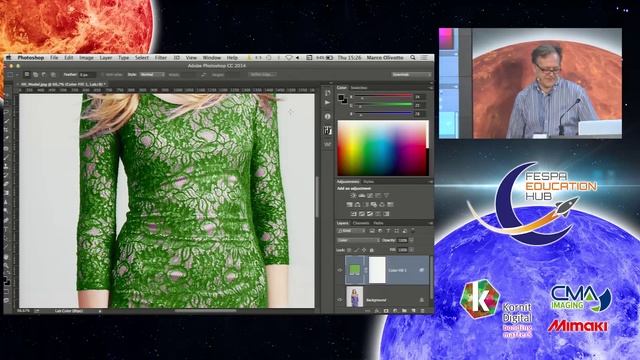Open the Histogram panel icon
Viewport: 640px width, 360px height.
[327, 131]
